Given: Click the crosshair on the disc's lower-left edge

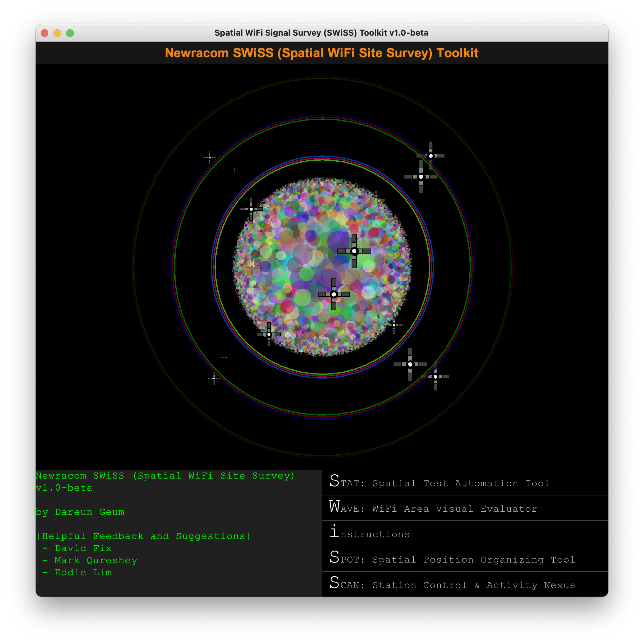Looking at the screenshot, I should click(269, 334).
